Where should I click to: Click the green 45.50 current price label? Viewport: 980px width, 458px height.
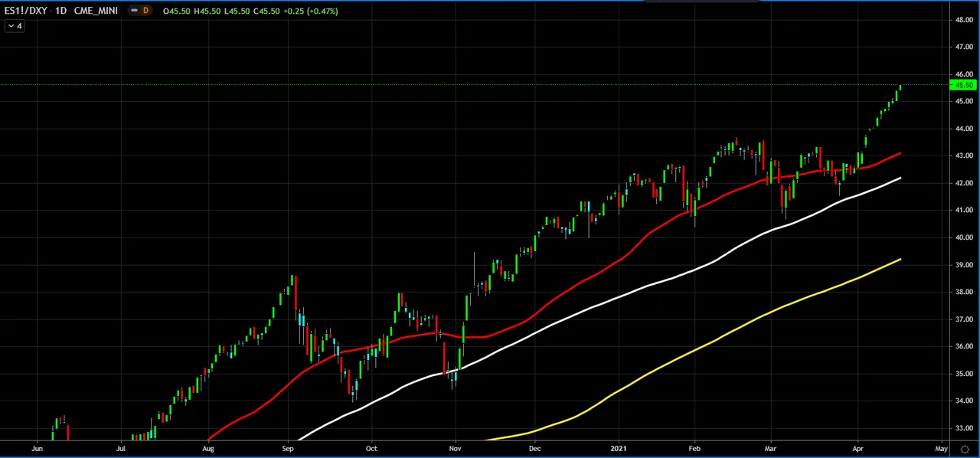tap(964, 85)
